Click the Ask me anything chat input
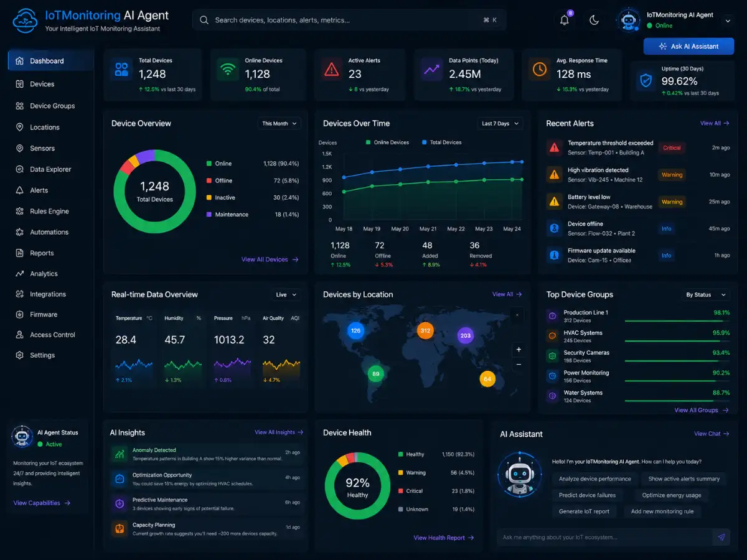This screenshot has height=560, width=747. click(604, 537)
